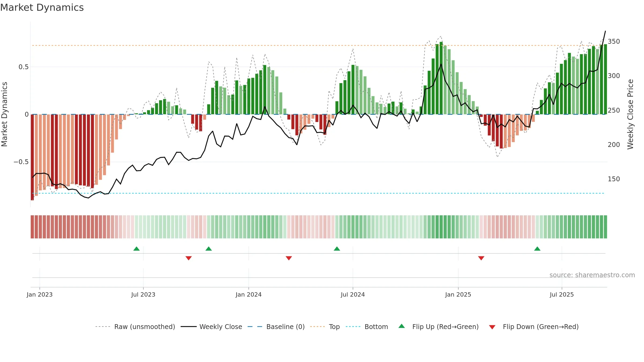Toggle the Bottom legend entry
Viewport: 644px width, 362px height.
pos(367,327)
